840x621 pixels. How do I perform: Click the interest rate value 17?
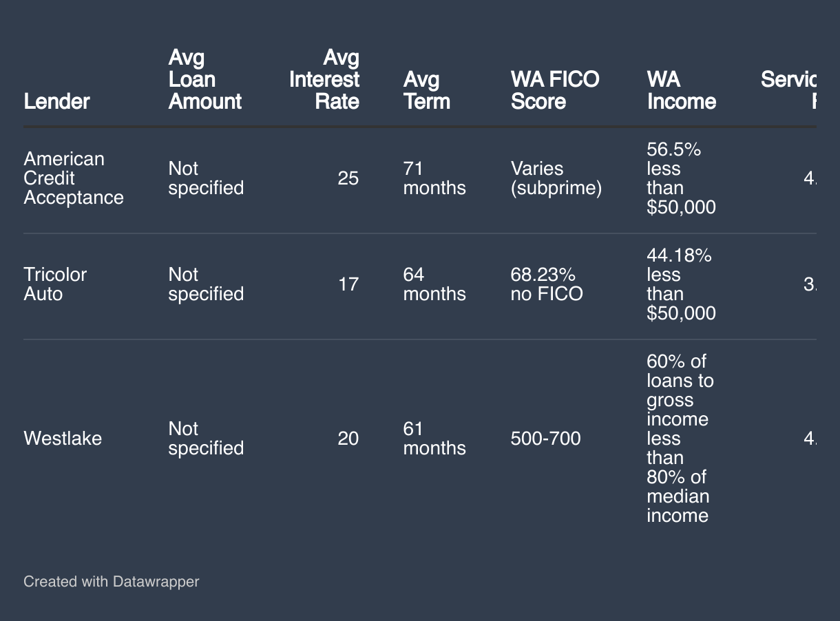348,284
